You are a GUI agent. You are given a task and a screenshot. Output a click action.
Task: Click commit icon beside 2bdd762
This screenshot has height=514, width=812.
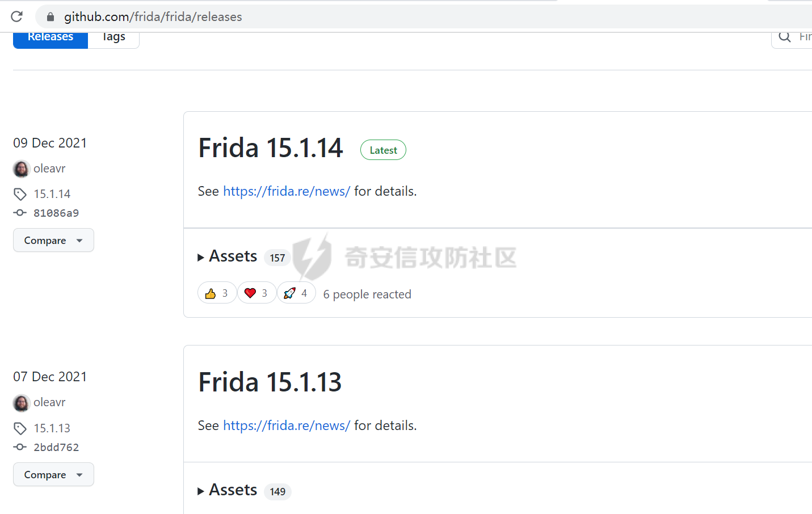pos(20,447)
